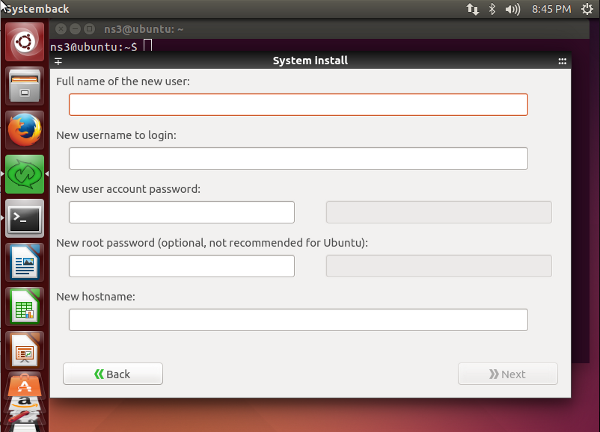Open the Bluetooth indicator menu

point(492,9)
